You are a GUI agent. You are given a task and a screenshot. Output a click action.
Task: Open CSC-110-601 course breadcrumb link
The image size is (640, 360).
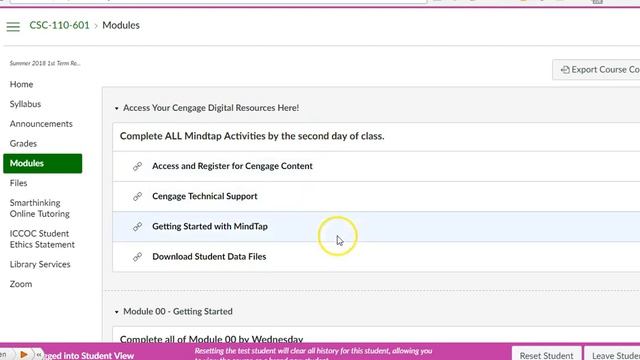coord(59,25)
